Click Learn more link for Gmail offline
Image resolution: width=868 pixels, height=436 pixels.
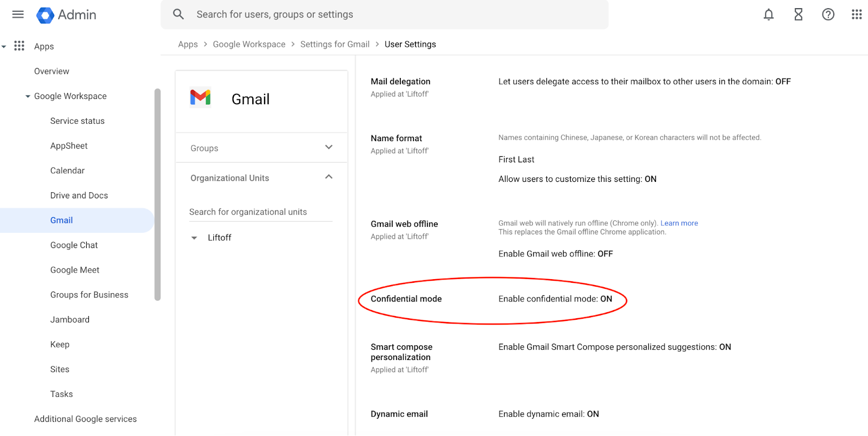click(679, 223)
